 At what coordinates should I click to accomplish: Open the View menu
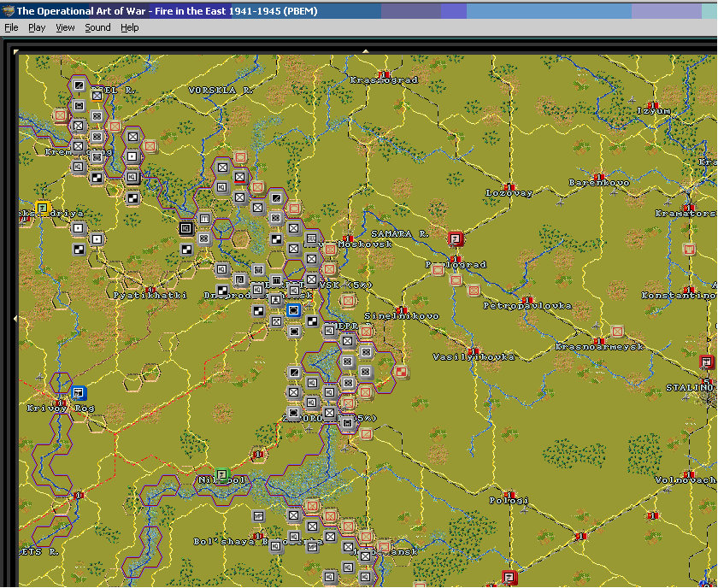click(x=65, y=27)
